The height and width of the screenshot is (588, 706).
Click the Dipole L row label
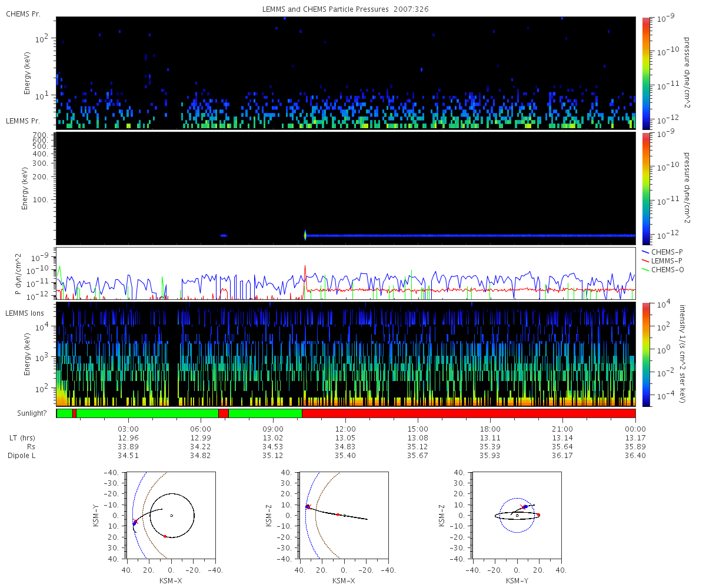pyautogui.click(x=22, y=456)
